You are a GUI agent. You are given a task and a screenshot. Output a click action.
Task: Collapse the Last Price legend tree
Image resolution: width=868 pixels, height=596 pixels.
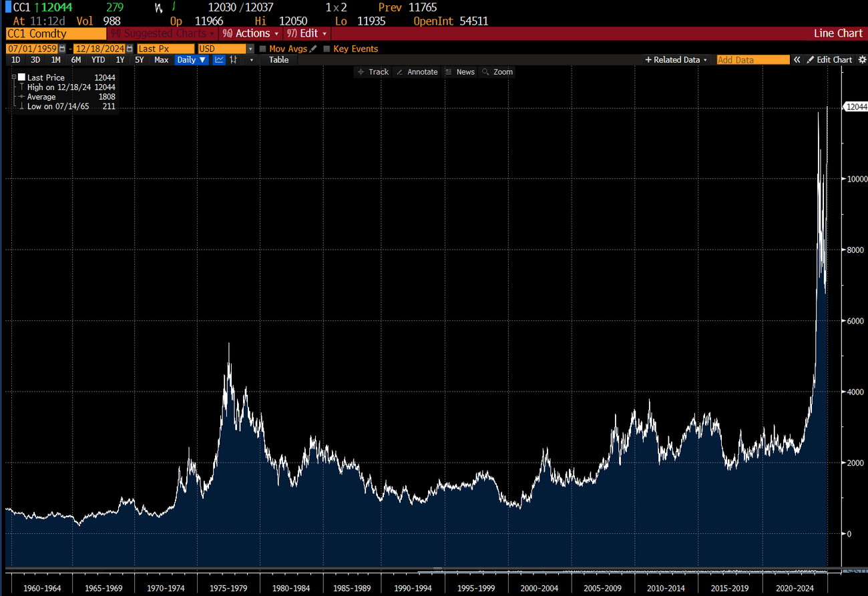point(14,77)
